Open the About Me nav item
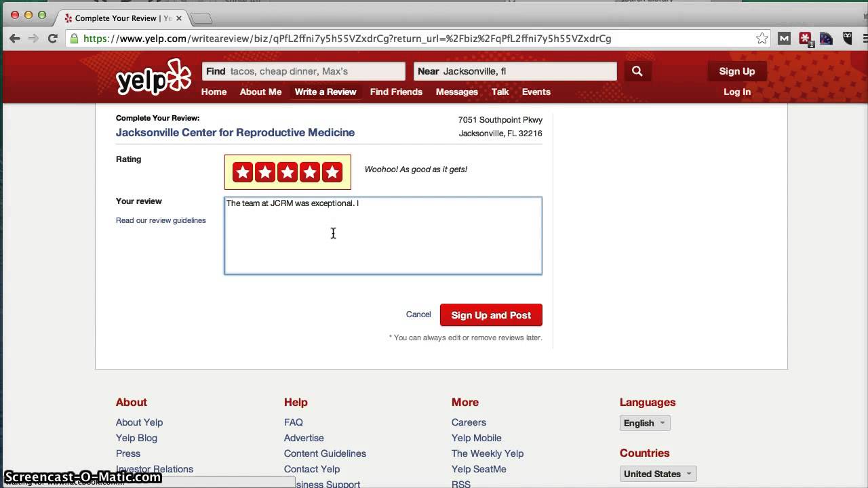The height and width of the screenshot is (488, 868). point(260,91)
